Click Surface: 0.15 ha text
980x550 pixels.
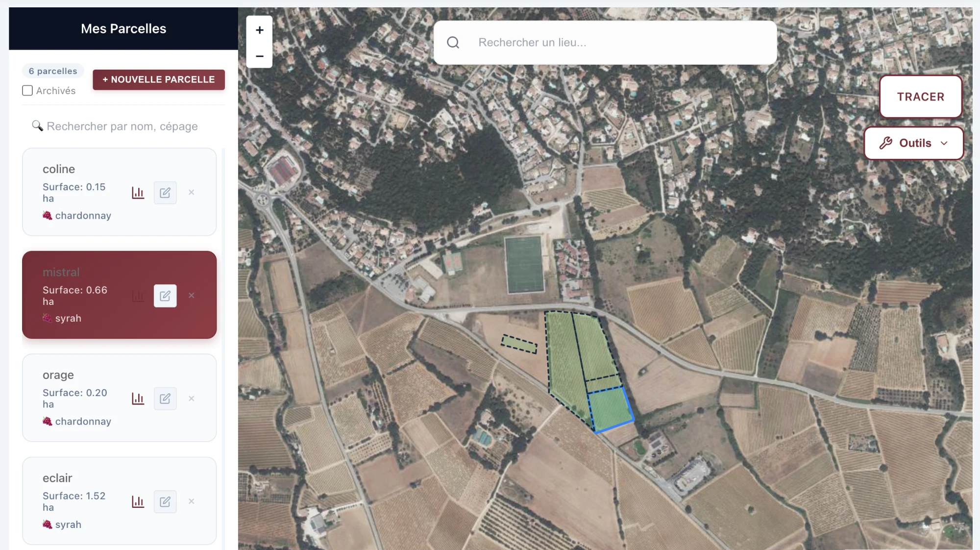coord(74,193)
